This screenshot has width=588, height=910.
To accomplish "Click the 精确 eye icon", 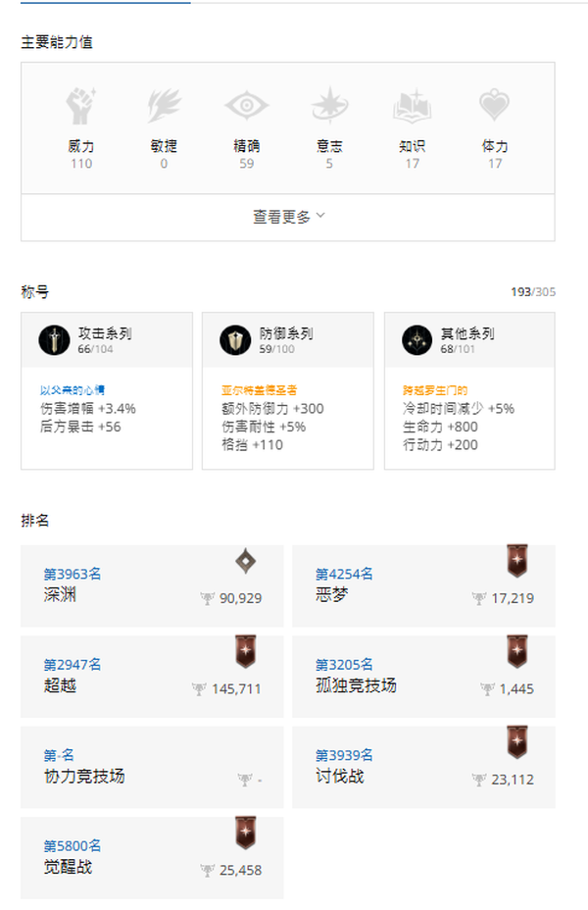I will [246, 106].
